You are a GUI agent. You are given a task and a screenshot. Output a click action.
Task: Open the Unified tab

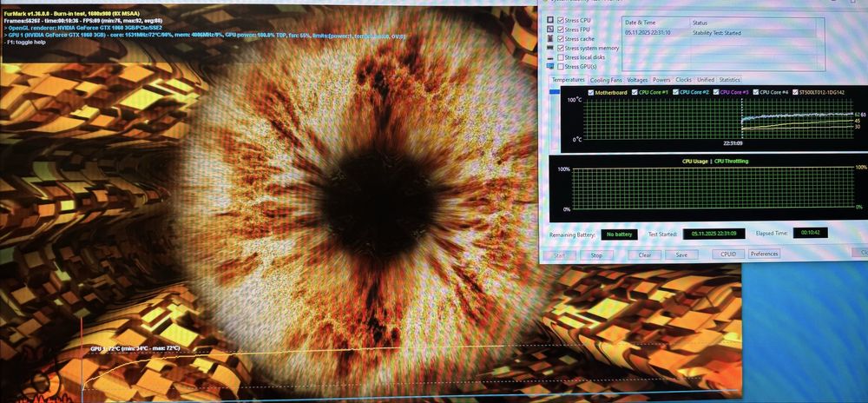(705, 80)
